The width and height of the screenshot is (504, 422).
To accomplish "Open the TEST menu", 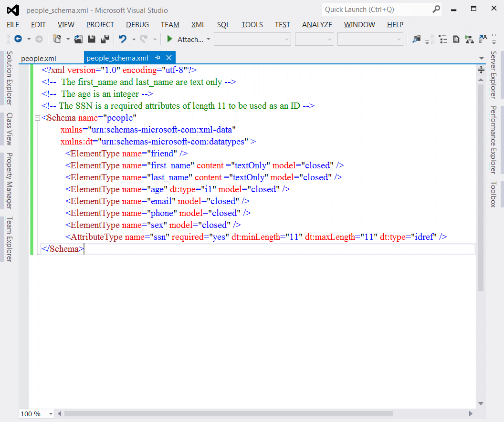I will (x=282, y=25).
